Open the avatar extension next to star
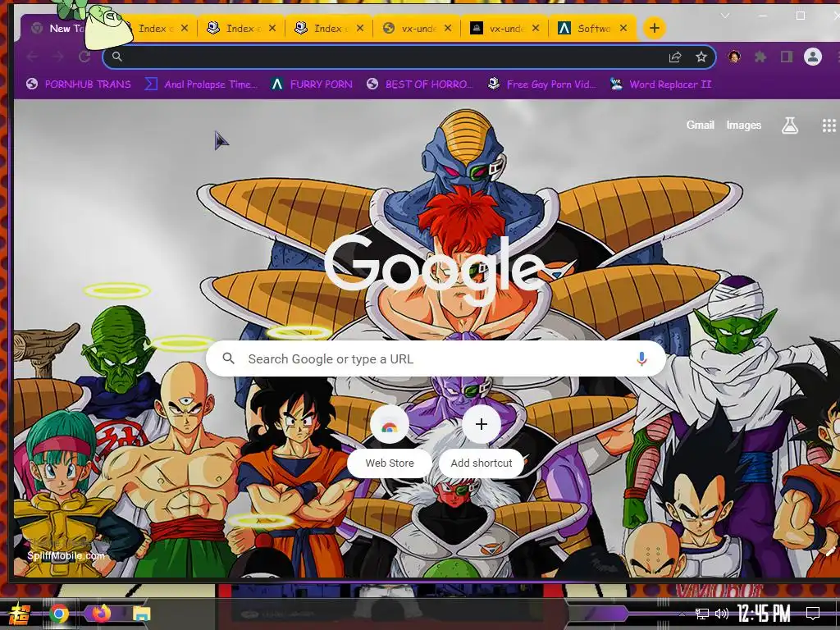Viewport: 840px width, 630px height. 734,57
